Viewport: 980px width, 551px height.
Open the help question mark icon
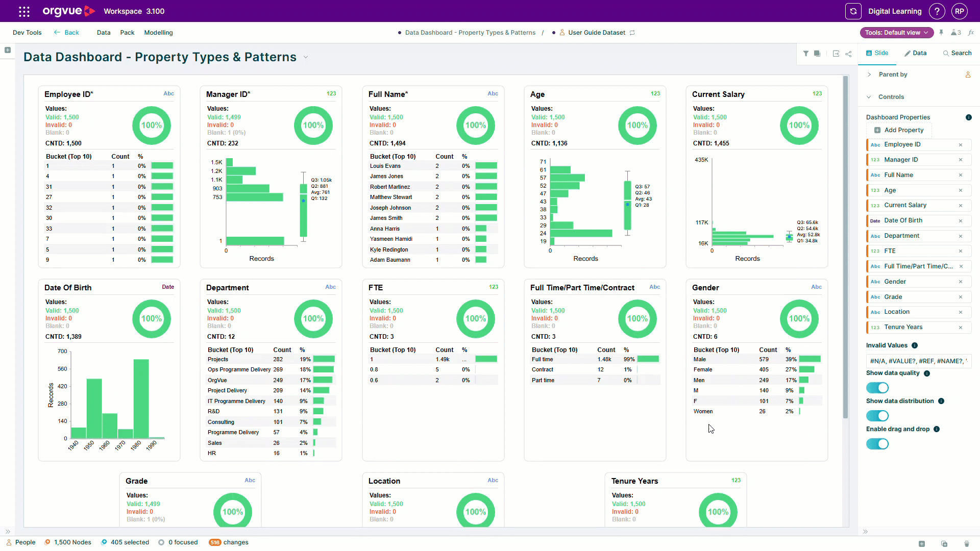(x=937, y=11)
